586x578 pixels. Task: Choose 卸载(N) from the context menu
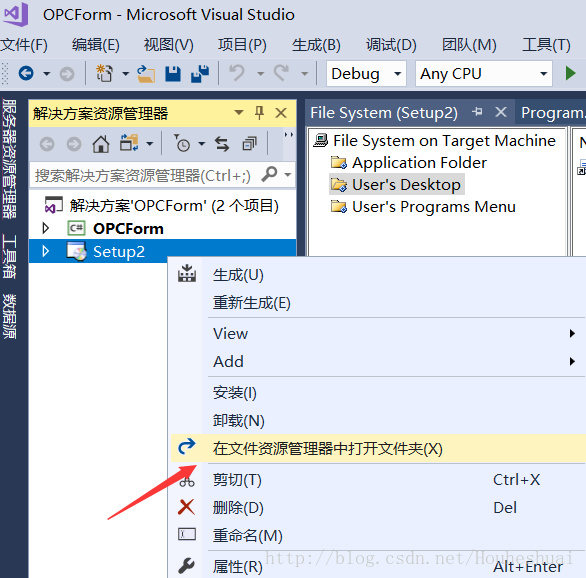[x=378, y=420]
